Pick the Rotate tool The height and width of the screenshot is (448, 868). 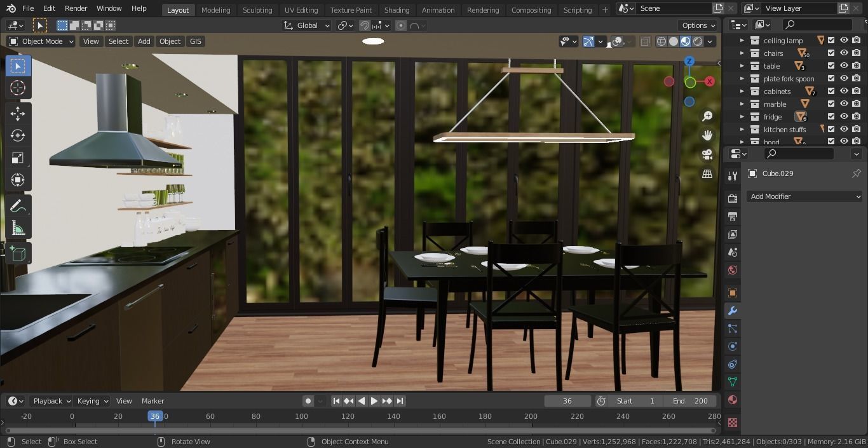pyautogui.click(x=18, y=135)
